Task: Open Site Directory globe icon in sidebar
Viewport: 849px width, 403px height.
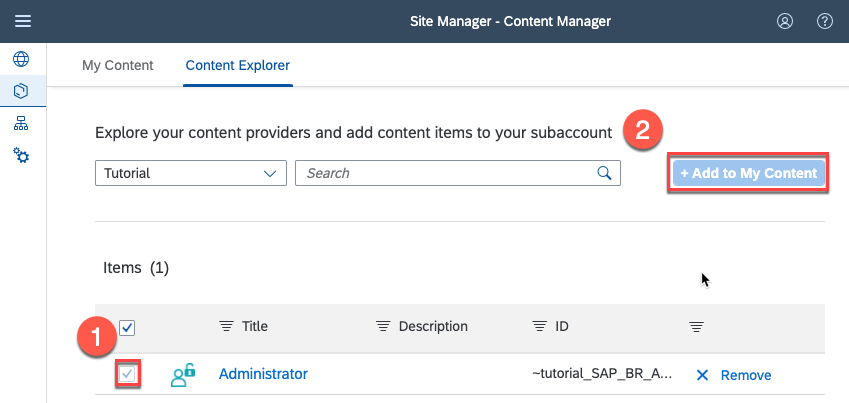Action: (21, 58)
